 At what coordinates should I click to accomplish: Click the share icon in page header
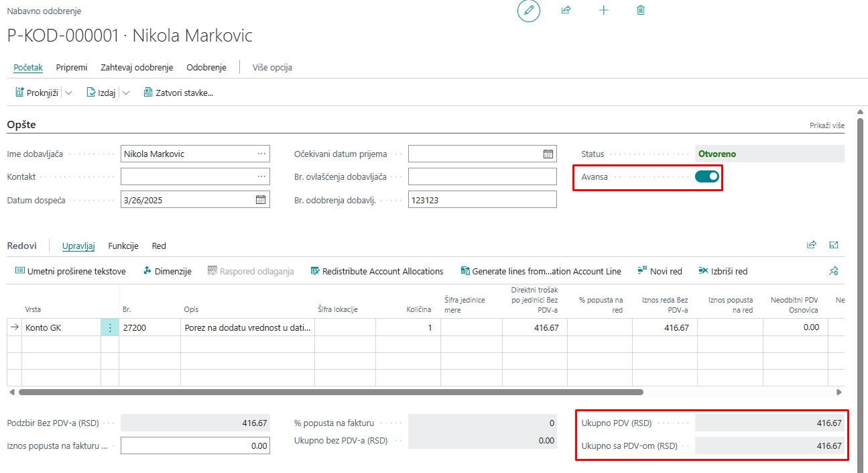566,11
